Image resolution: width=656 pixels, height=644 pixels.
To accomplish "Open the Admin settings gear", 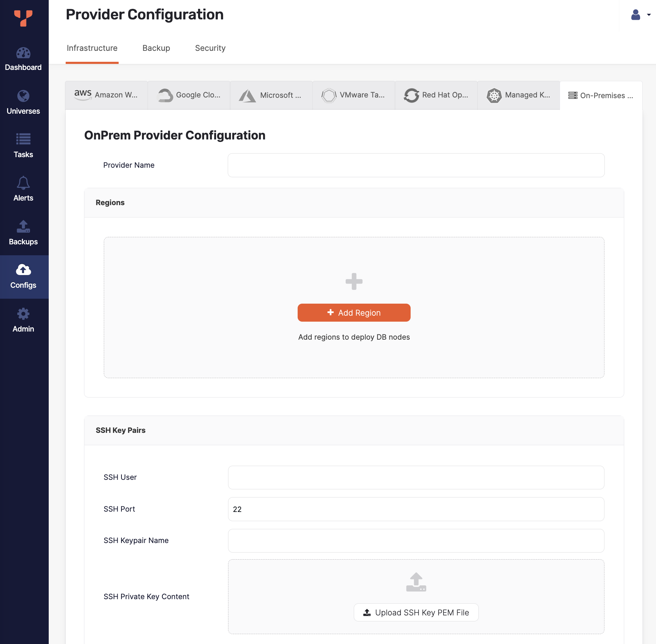I will [x=23, y=320].
